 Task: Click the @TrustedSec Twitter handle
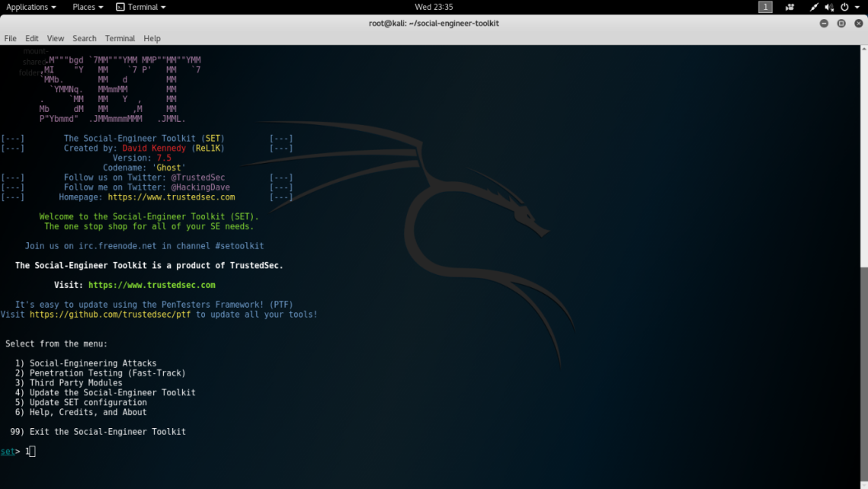pyautogui.click(x=197, y=177)
